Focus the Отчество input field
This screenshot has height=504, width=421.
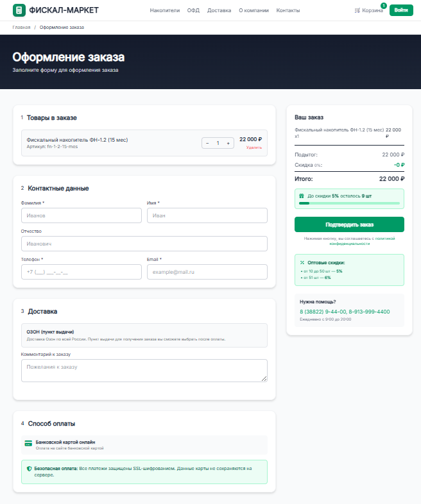tap(144, 244)
